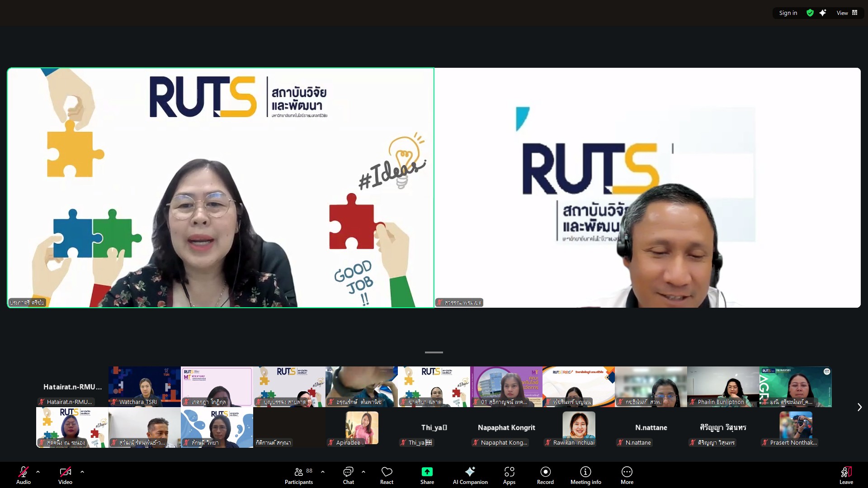This screenshot has width=868, height=488.
Task: Select Prasert Nonthak... participant tile
Action: coord(796,427)
